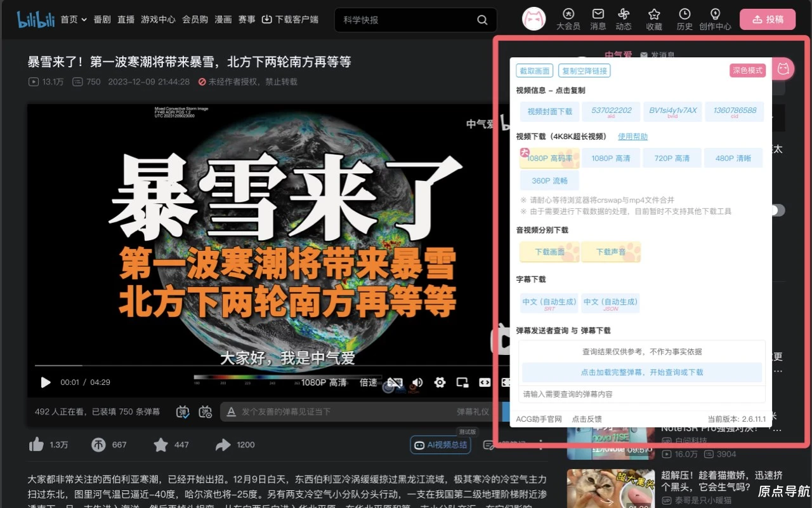Click the video progress bar
The image size is (812, 508).
click(273, 366)
